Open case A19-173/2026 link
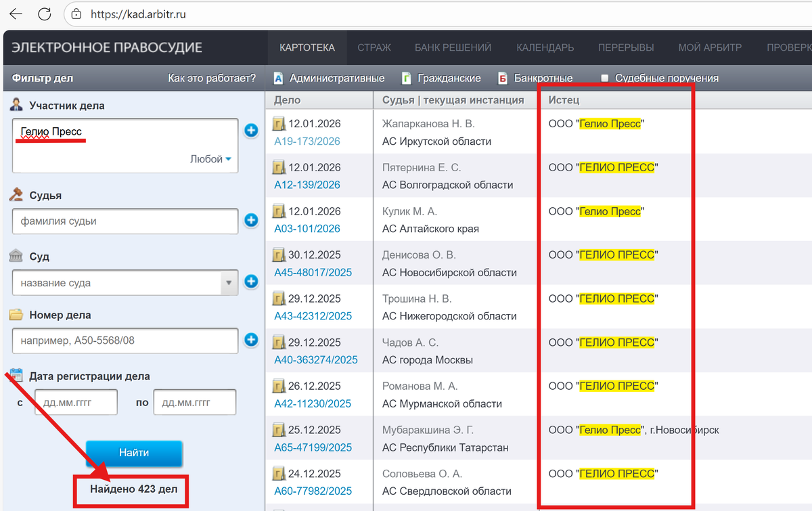812x511 pixels. (x=307, y=141)
